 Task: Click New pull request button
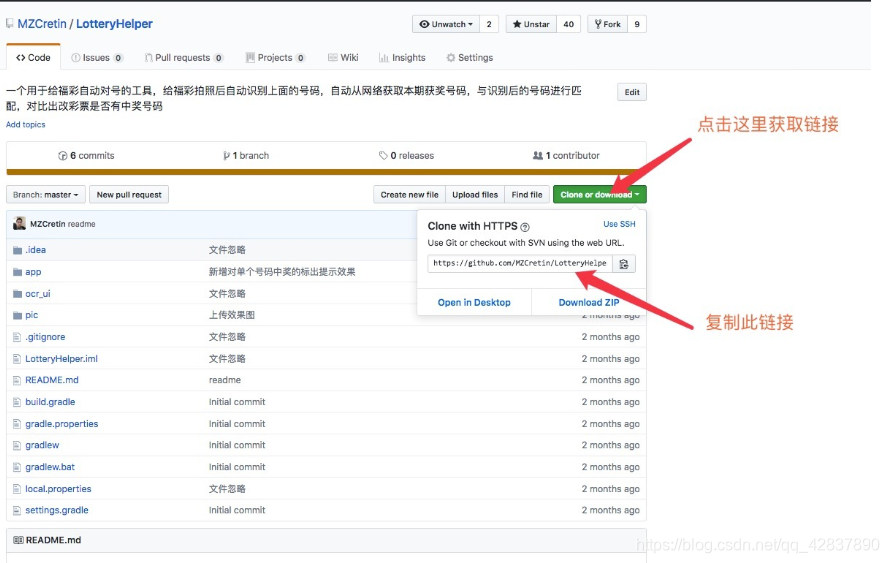pyautogui.click(x=129, y=195)
